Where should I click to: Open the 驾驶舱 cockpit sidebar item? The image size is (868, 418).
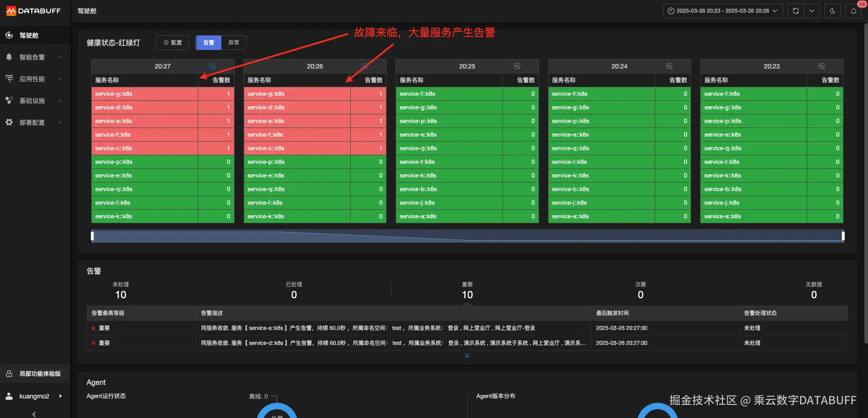35,35
